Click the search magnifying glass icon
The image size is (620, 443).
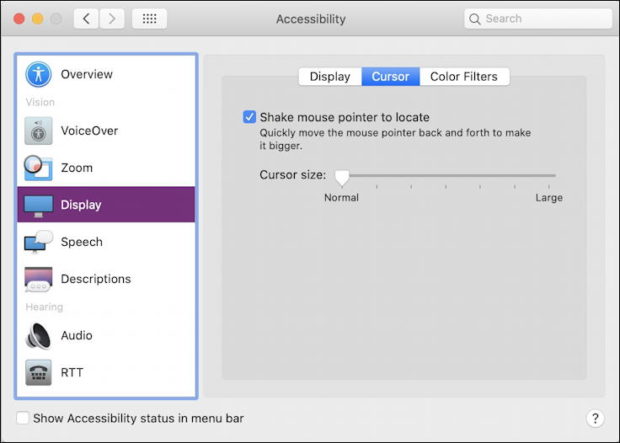coord(474,19)
